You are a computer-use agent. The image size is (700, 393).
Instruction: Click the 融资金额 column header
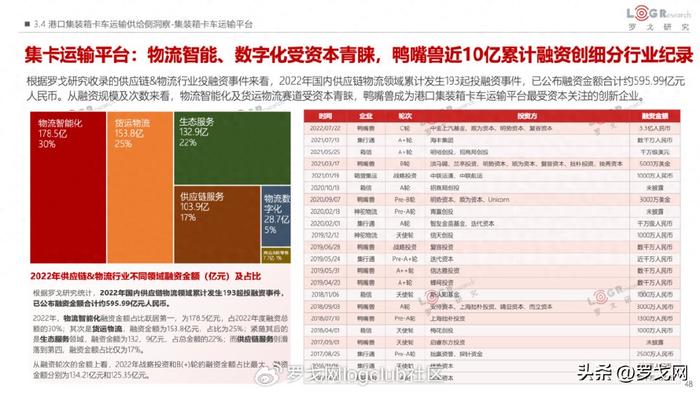pos(655,116)
